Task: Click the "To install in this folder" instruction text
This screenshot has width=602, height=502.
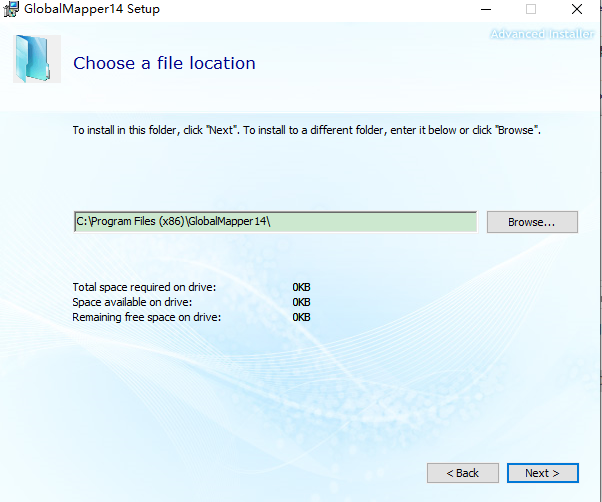Action: (x=306, y=130)
